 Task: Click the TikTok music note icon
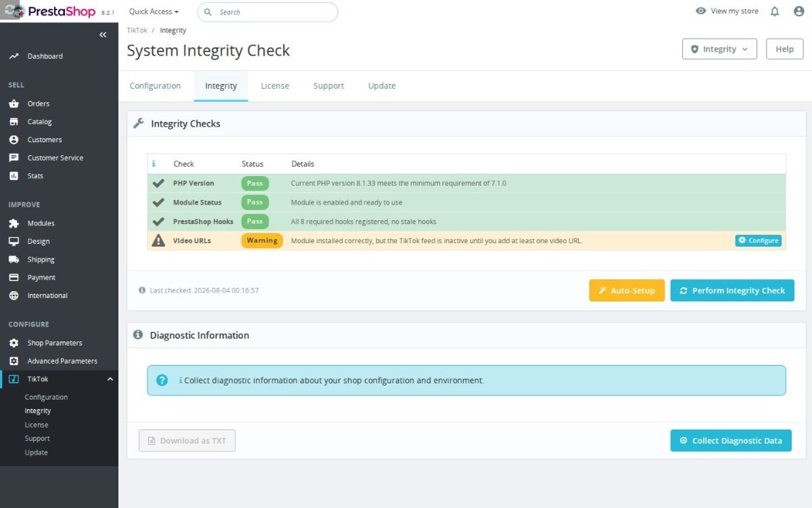tap(14, 379)
